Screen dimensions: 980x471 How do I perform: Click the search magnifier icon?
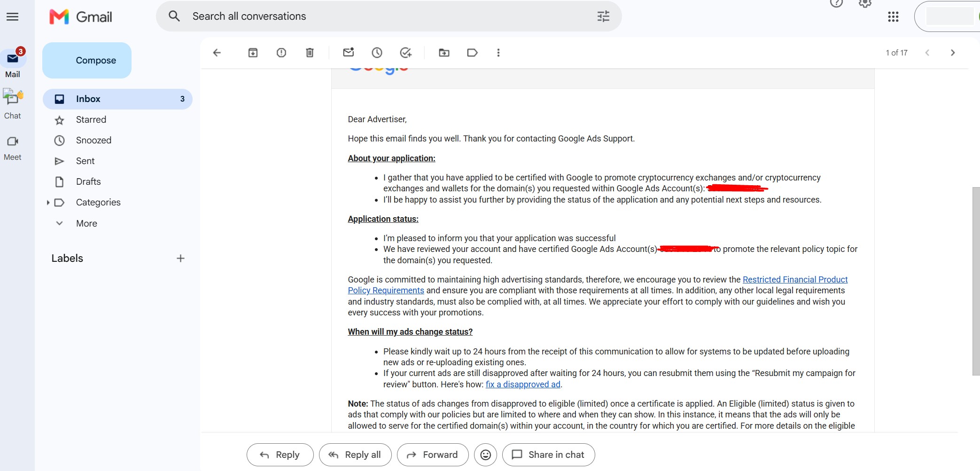pos(174,16)
